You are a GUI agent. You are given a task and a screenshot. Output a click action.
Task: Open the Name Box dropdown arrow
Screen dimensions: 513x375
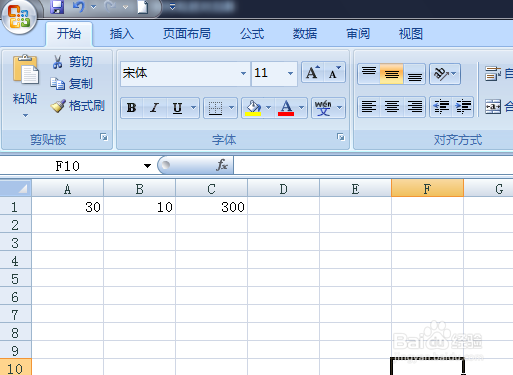click(147, 166)
